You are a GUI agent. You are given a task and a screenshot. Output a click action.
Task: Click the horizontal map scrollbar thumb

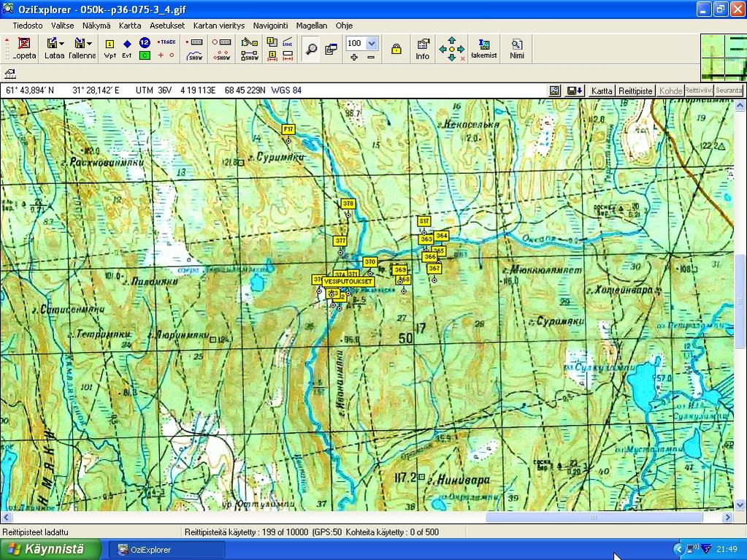point(593,518)
